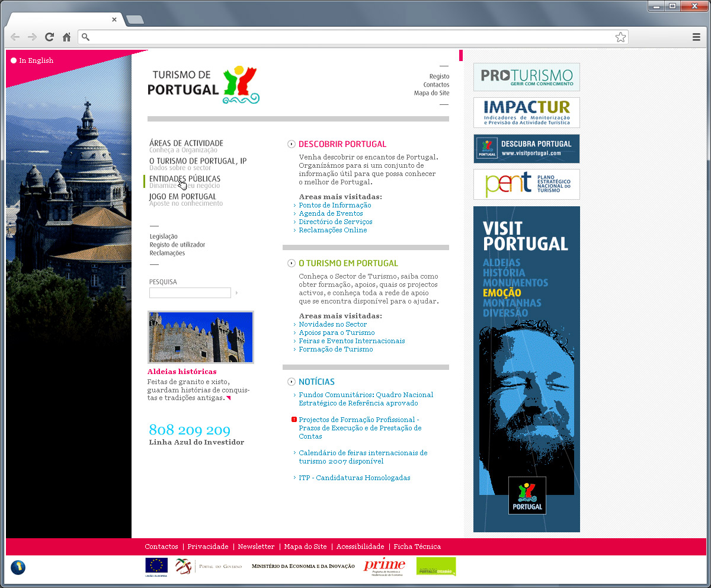
Task: Expand the O Turismo em Portugal arrow
Action: pyautogui.click(x=291, y=263)
